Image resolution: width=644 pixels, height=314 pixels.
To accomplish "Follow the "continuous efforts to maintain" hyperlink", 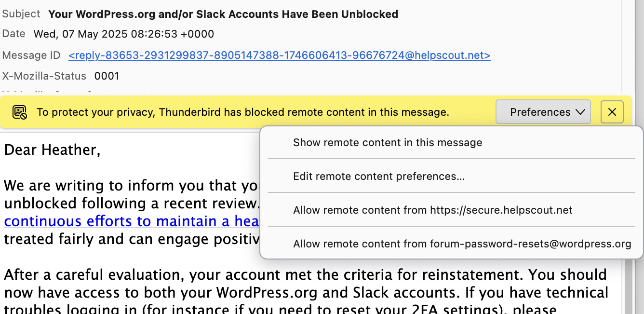I will [x=131, y=221].
